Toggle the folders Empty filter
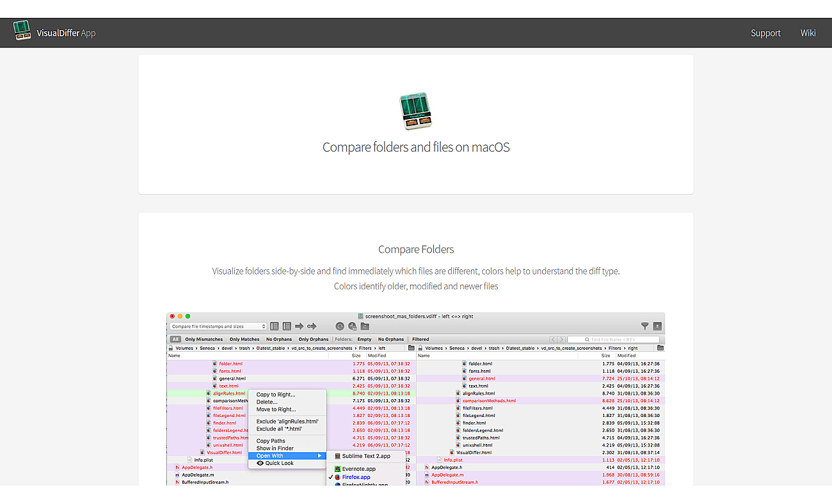The width and height of the screenshot is (832, 504). click(x=364, y=340)
